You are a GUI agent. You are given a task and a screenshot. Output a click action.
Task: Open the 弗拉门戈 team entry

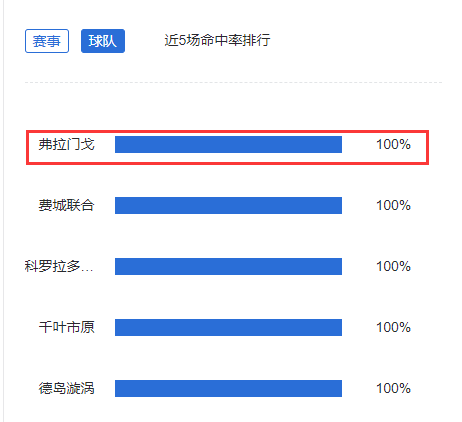[66, 144]
